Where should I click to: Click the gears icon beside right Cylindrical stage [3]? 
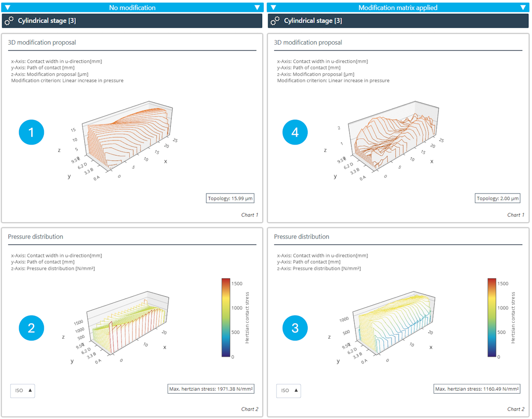point(275,21)
